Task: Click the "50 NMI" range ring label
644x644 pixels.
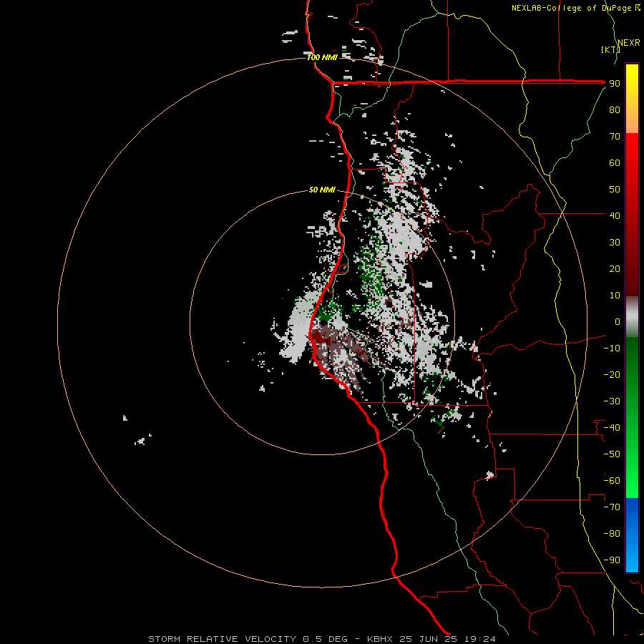Action: click(x=322, y=190)
